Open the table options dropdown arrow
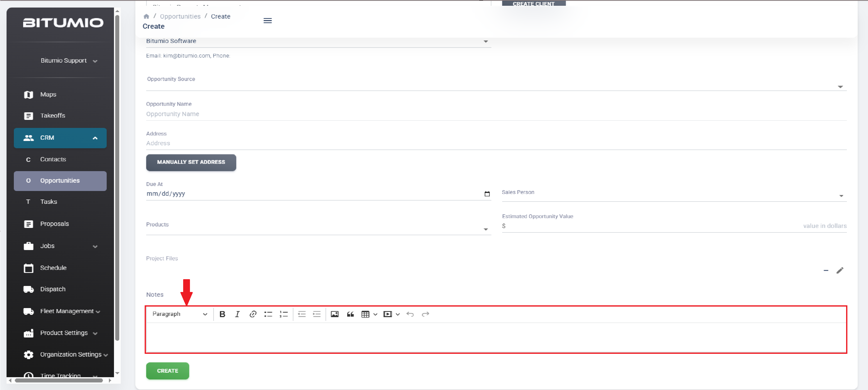Image resolution: width=868 pixels, height=390 pixels. [x=375, y=314]
